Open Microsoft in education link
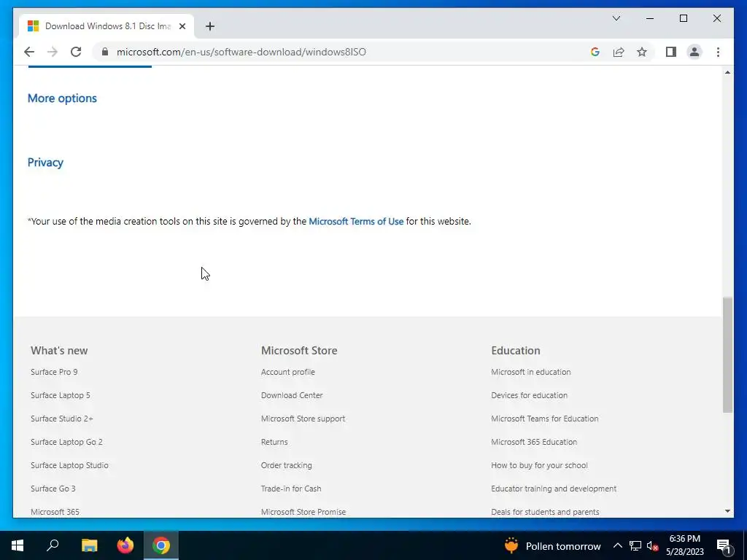The image size is (747, 560). (x=531, y=372)
